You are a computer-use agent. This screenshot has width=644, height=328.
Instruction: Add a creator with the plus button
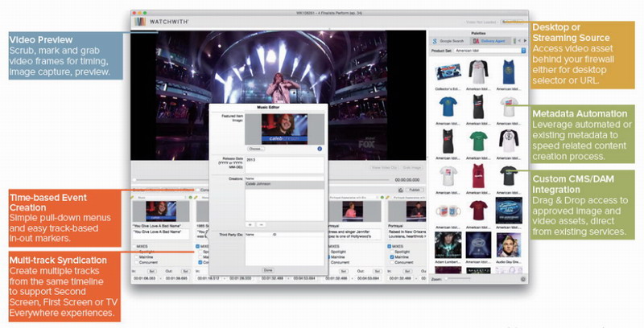251,224
